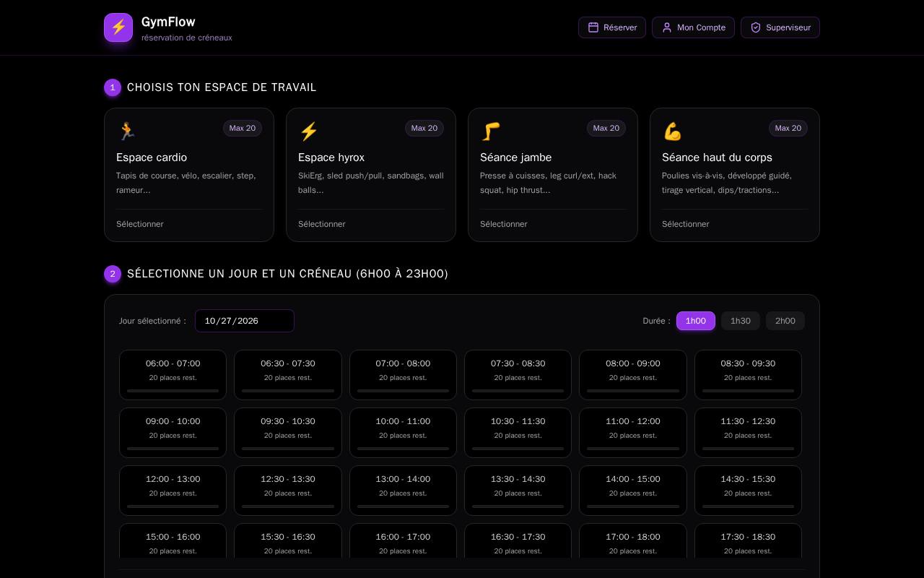Screen dimensions: 924x578
Task: Click the selected day date field
Action: [245, 321]
